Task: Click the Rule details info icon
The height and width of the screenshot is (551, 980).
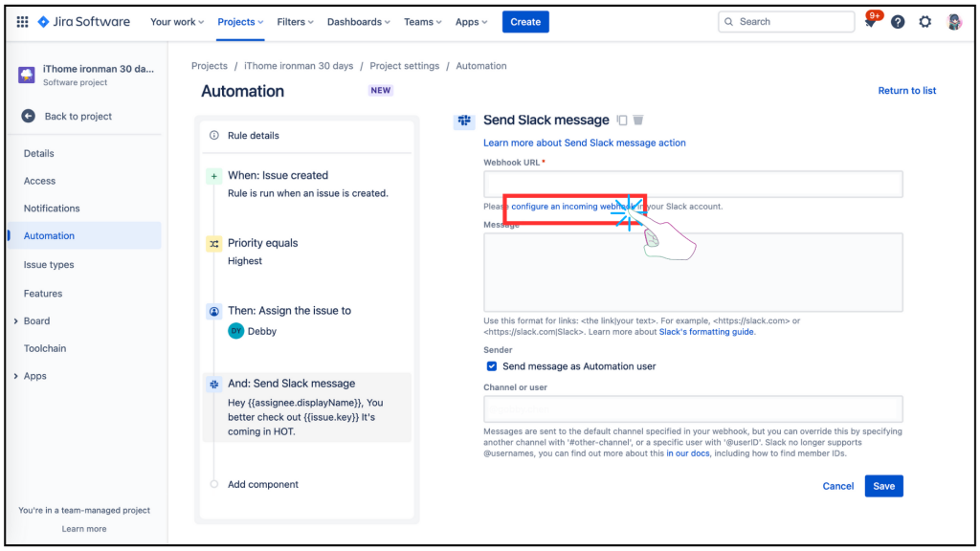Action: 214,136
